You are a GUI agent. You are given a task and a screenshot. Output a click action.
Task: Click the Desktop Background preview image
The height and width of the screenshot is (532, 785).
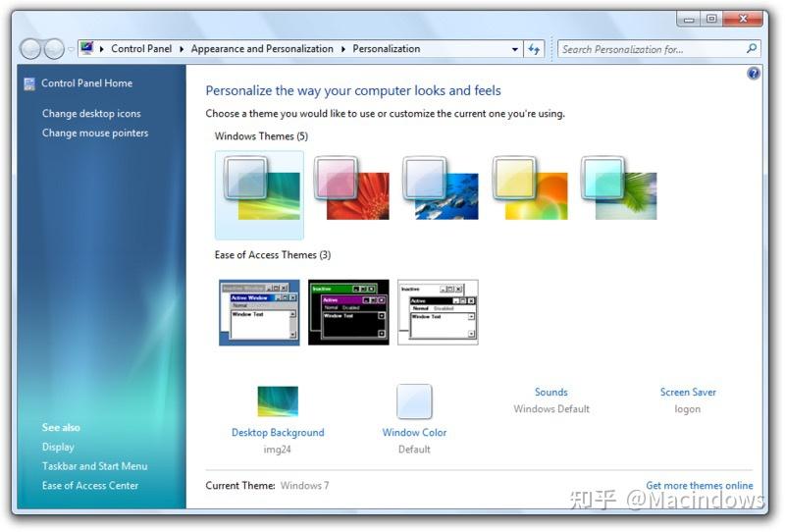pos(278,401)
